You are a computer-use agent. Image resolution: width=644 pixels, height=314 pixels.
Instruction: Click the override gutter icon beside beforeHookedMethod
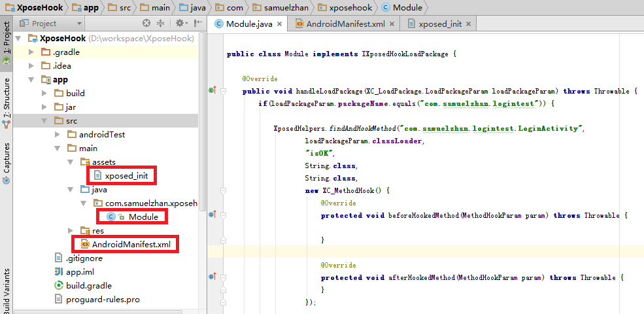212,215
